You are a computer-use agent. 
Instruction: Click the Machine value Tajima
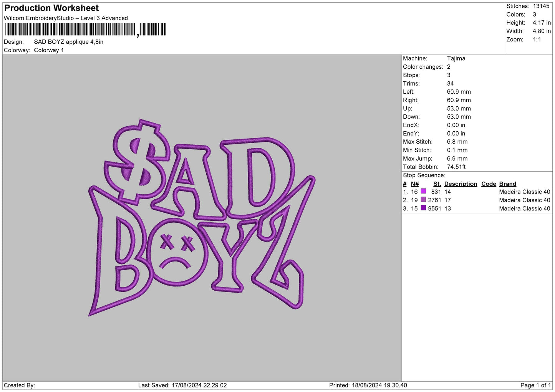pyautogui.click(x=456, y=58)
